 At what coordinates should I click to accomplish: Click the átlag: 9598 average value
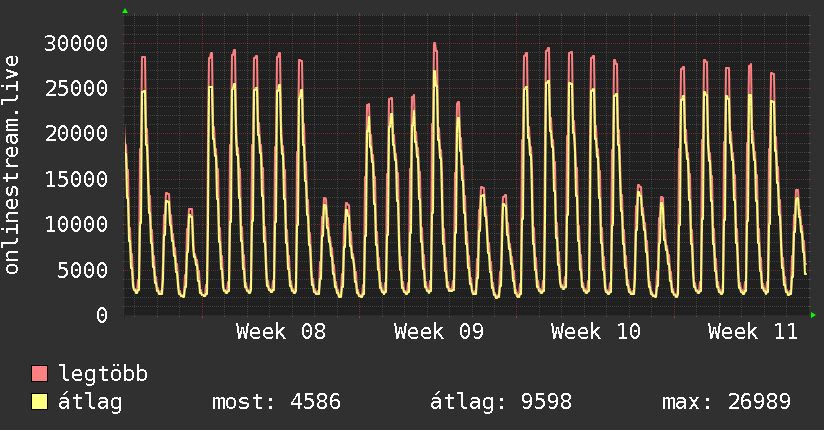(x=501, y=402)
